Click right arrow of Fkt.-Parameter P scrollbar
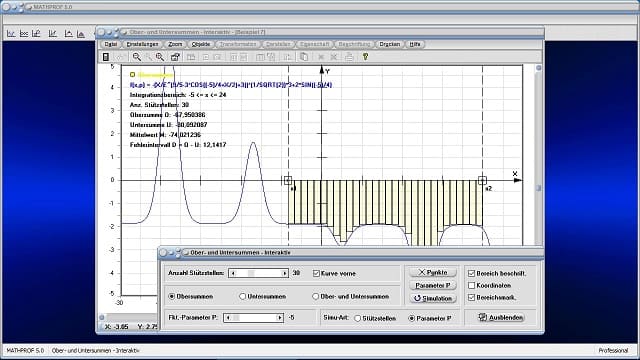Viewport: 640px width, 360px height. [x=280, y=318]
